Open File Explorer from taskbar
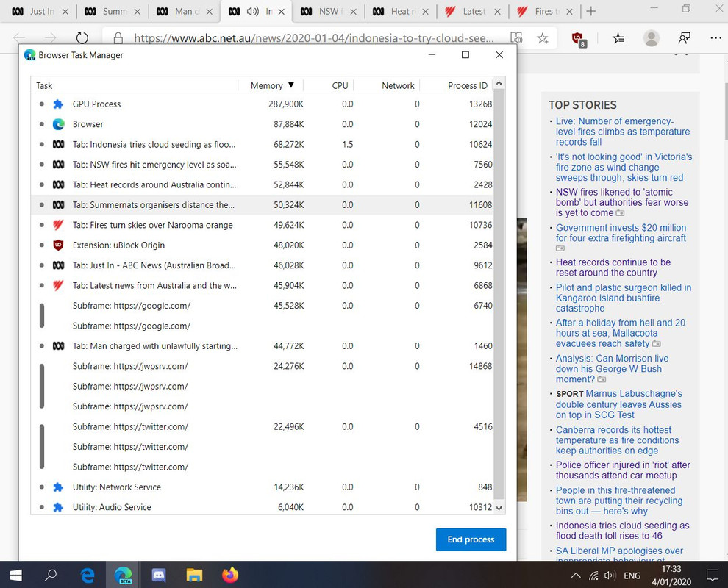This screenshot has width=728, height=588. [194, 576]
